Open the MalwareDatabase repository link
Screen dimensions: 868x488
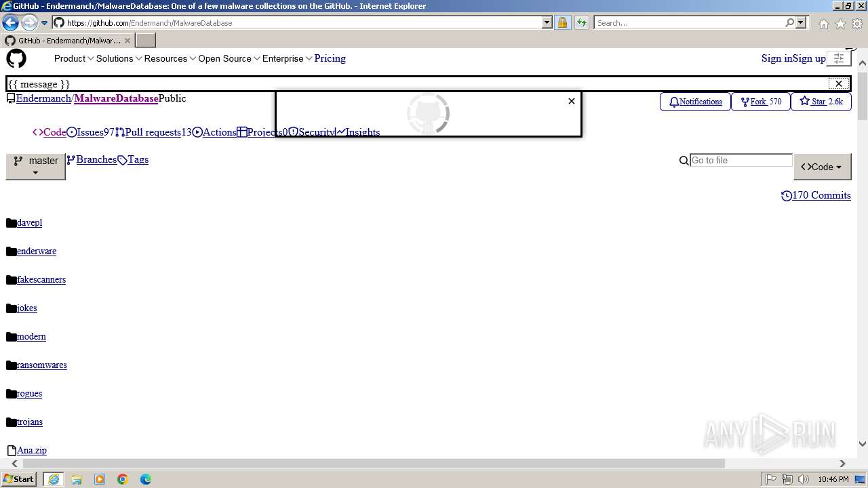116,98
